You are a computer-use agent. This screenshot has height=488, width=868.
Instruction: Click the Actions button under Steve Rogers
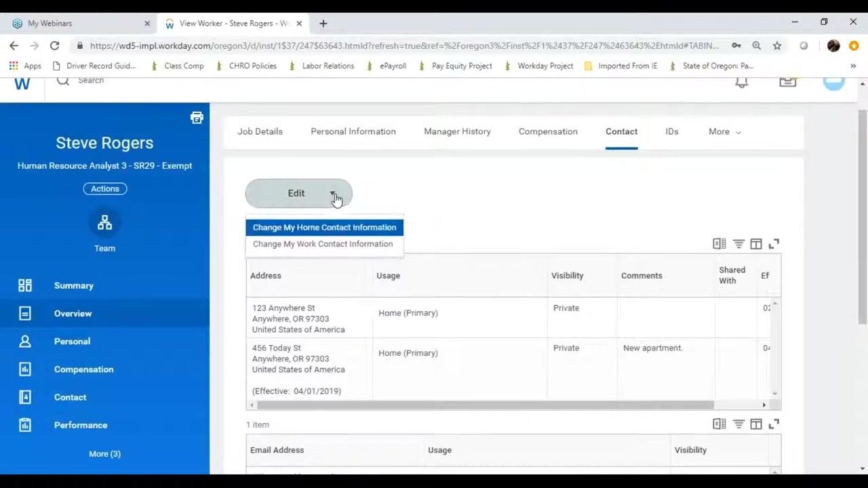tap(105, 189)
